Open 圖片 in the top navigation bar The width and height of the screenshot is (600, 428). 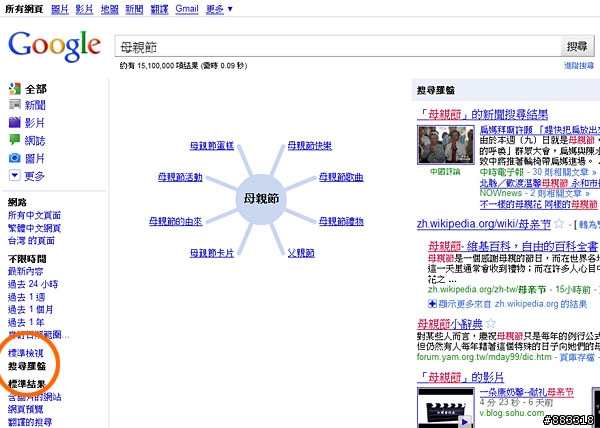point(60,9)
